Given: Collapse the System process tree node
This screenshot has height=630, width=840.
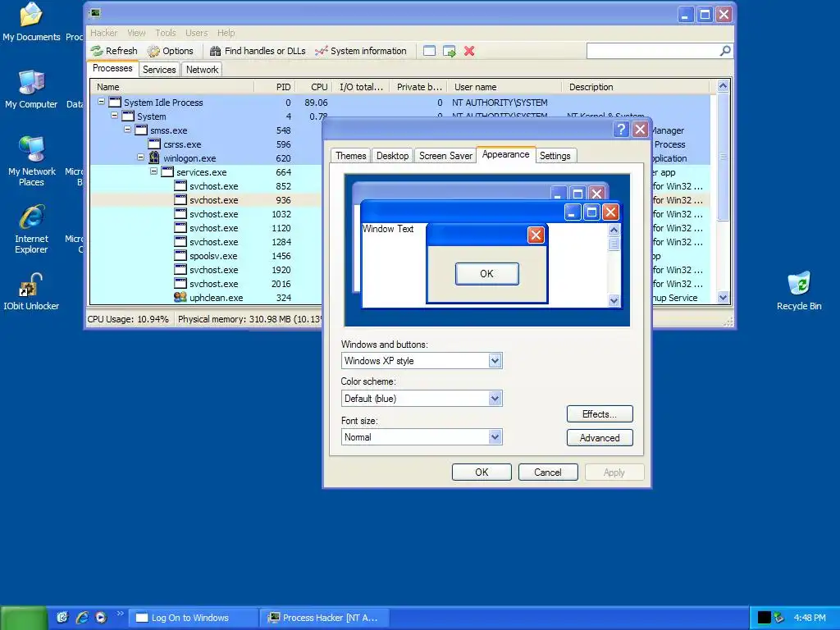Looking at the screenshot, I should click(114, 115).
